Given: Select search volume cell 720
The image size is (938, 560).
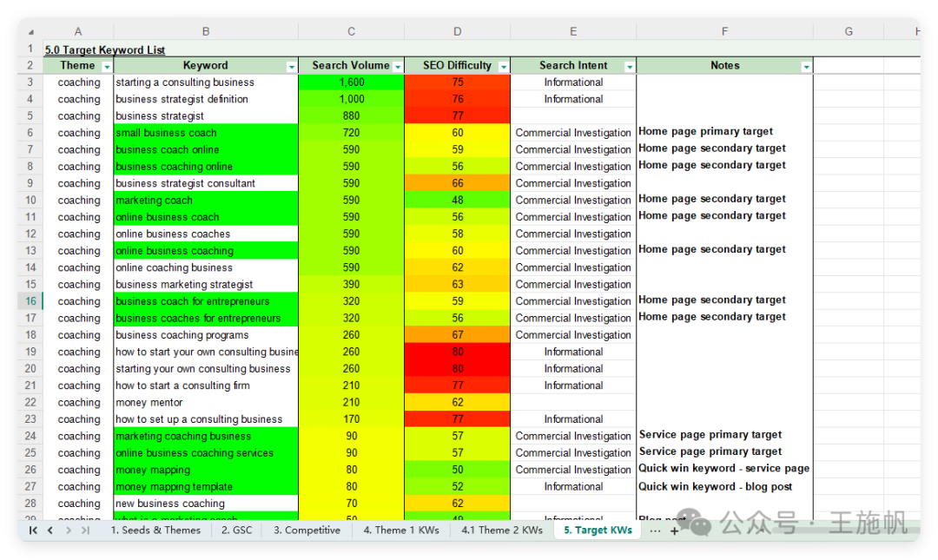Looking at the screenshot, I should pyautogui.click(x=351, y=133).
